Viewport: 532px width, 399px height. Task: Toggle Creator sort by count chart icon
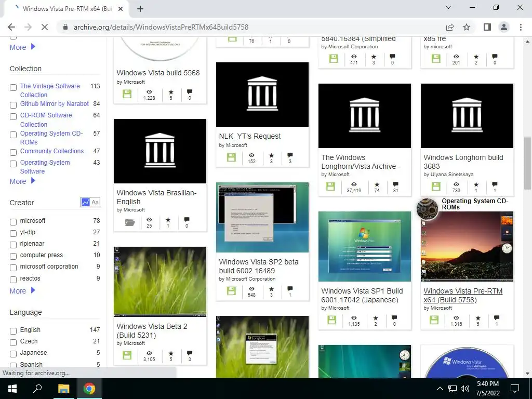tap(86, 202)
